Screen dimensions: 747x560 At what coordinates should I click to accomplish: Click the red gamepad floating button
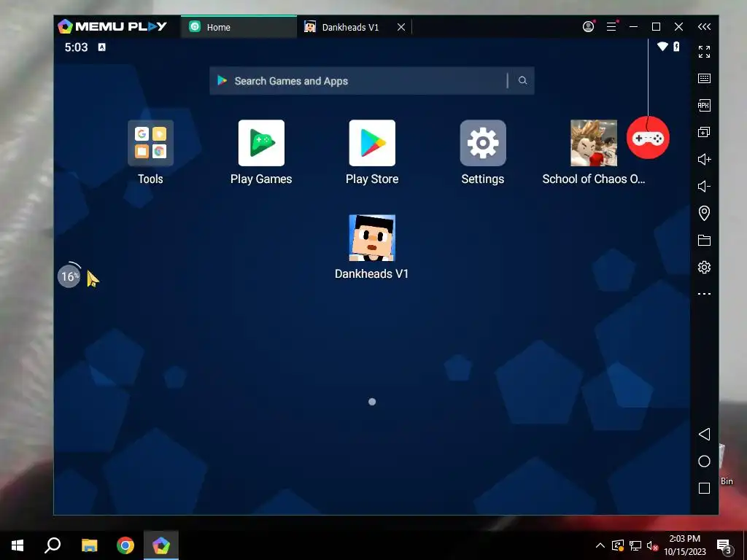pos(648,138)
